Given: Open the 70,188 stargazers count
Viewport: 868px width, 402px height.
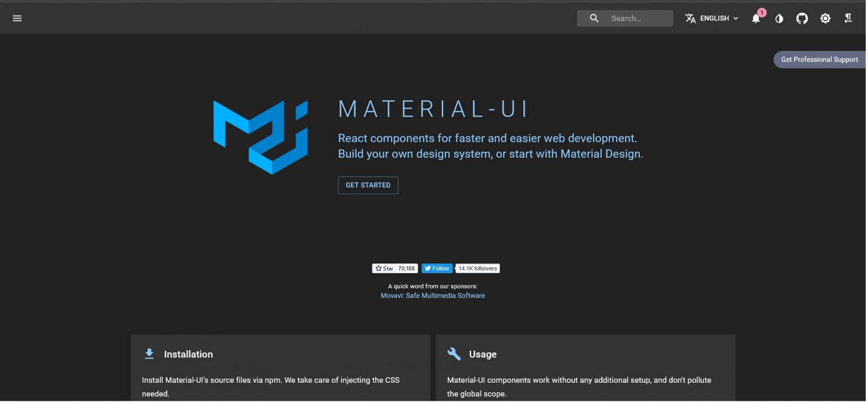Looking at the screenshot, I should pyautogui.click(x=406, y=269).
